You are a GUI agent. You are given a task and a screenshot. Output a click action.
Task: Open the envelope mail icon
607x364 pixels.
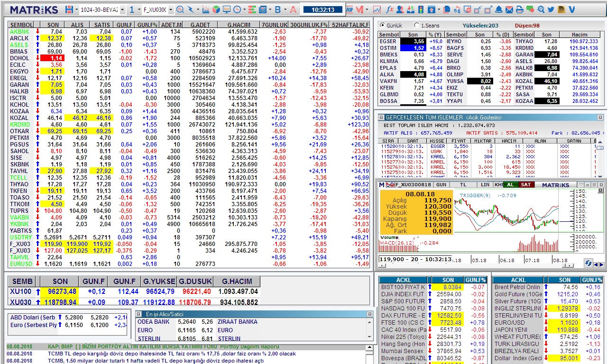click(509, 9)
